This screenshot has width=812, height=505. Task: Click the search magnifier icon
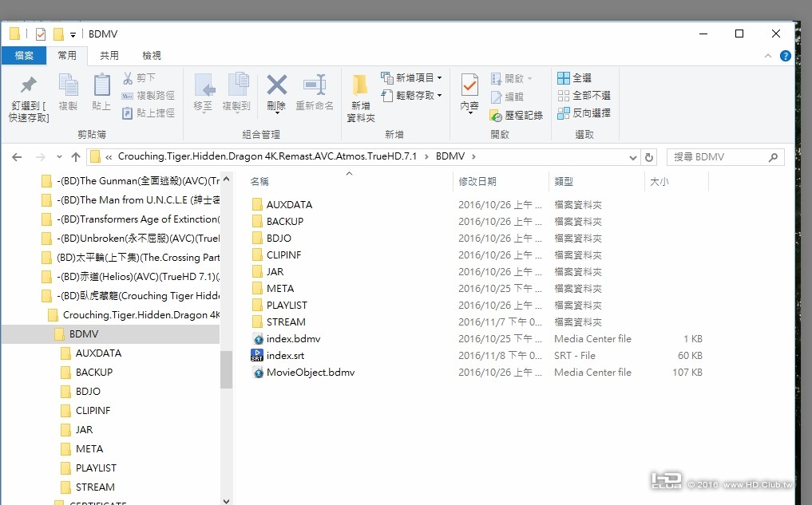773,157
